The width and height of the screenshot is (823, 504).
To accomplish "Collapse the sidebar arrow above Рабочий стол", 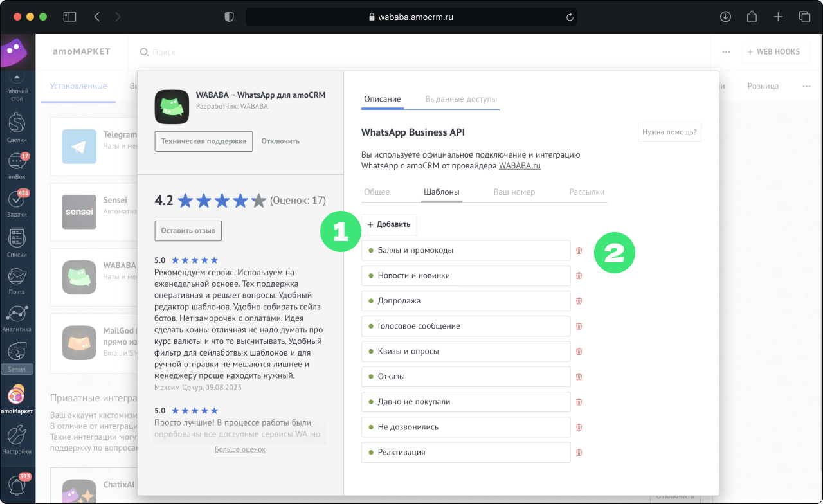I will [17, 78].
